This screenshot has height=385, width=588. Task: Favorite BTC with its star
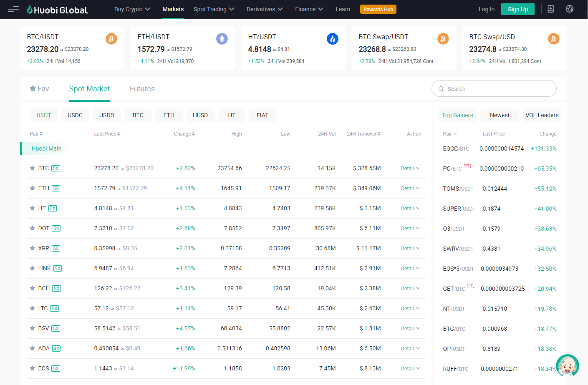tap(32, 168)
